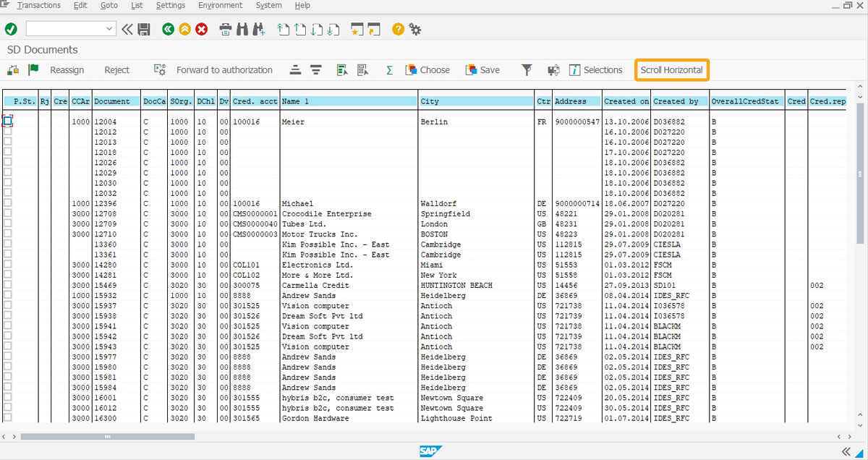Tick the checkbox for document 15469
The image size is (868, 460).
pyautogui.click(x=8, y=285)
